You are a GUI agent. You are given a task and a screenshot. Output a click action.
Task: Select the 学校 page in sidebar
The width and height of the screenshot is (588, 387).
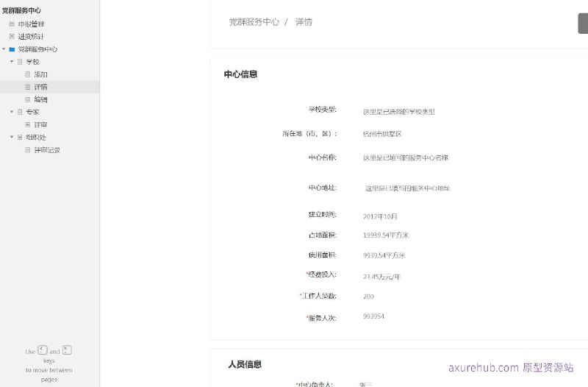point(32,62)
